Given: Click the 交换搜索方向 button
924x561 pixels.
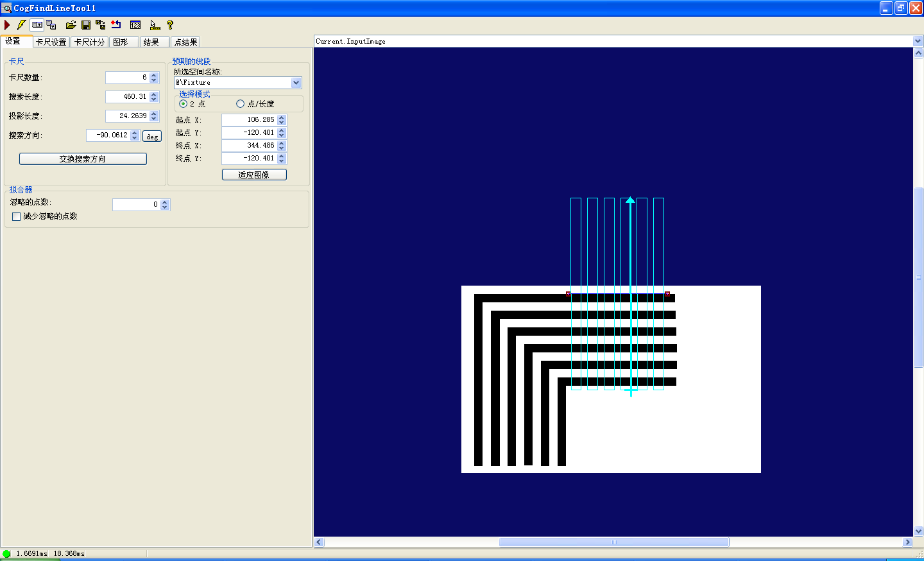Looking at the screenshot, I should [83, 159].
